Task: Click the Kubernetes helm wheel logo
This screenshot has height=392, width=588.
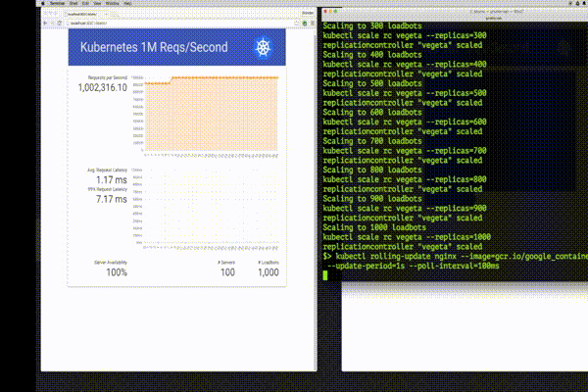Action: 263,48
